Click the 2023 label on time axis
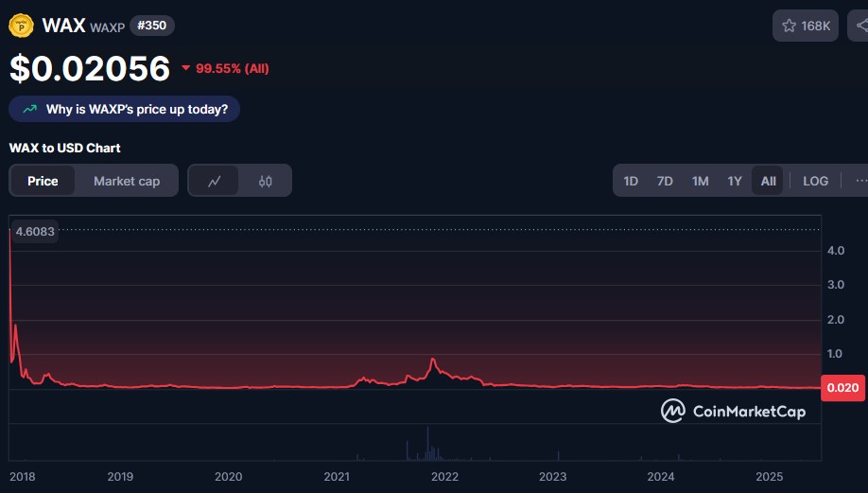This screenshot has height=493, width=868. click(x=552, y=476)
